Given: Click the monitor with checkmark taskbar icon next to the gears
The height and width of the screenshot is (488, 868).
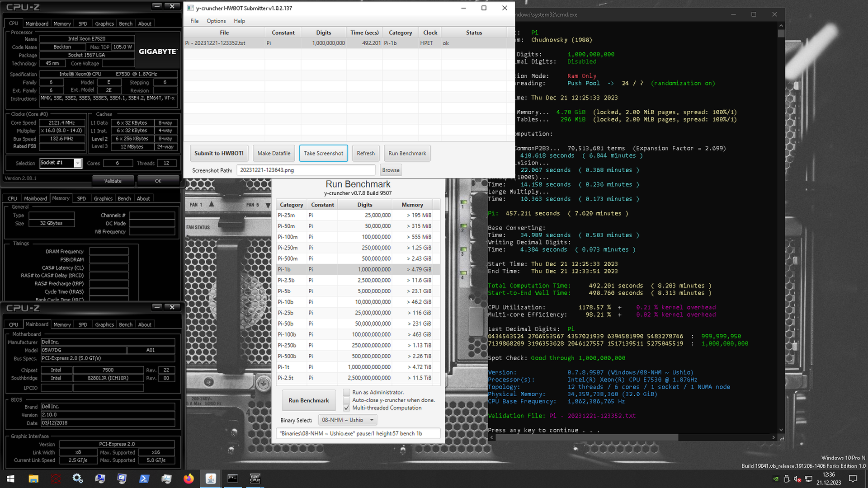Looking at the screenshot, I should 100,479.
